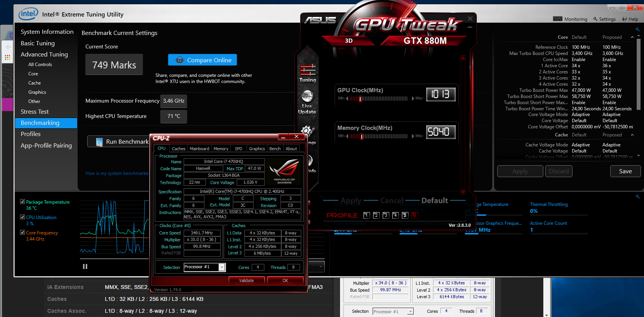Click the Memory Clock value field 5040
The height and width of the screenshot is (317, 644).
click(441, 132)
